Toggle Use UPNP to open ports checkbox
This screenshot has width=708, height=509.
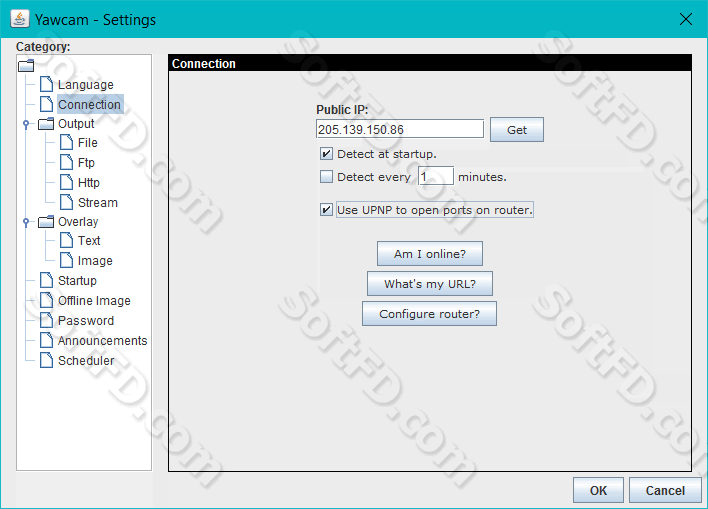(x=326, y=210)
